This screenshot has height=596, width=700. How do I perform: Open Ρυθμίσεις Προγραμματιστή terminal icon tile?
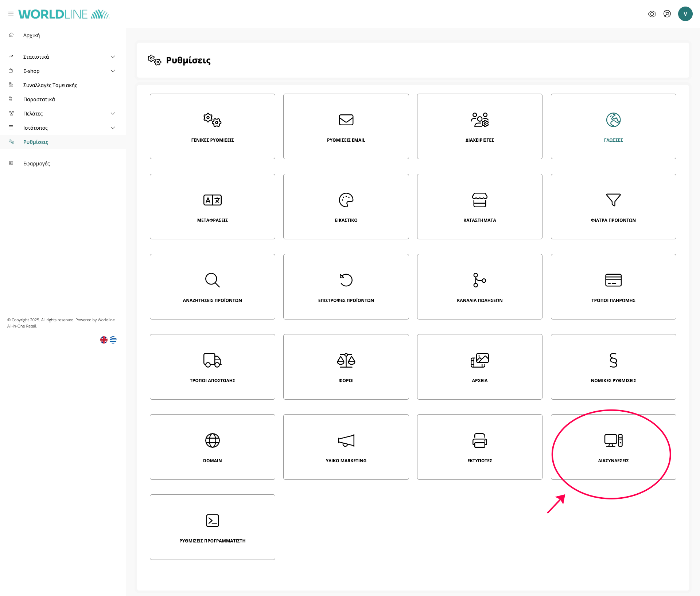coord(212,527)
